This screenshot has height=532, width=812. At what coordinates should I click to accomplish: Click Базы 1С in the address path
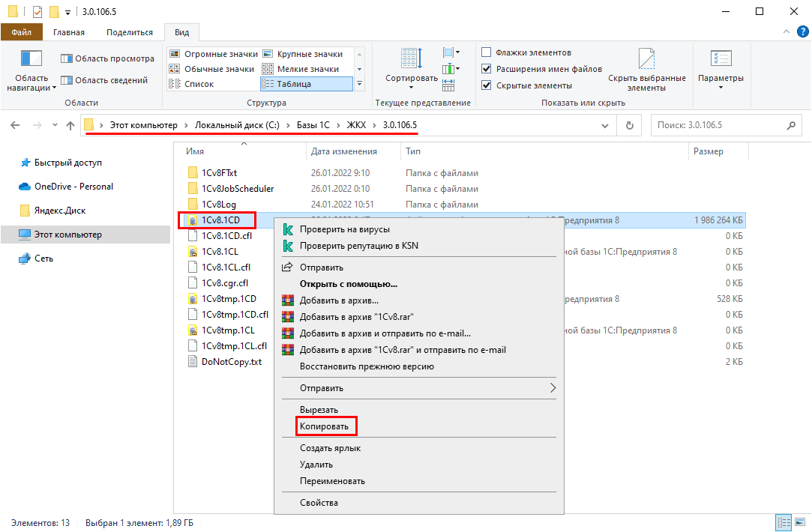coord(313,125)
